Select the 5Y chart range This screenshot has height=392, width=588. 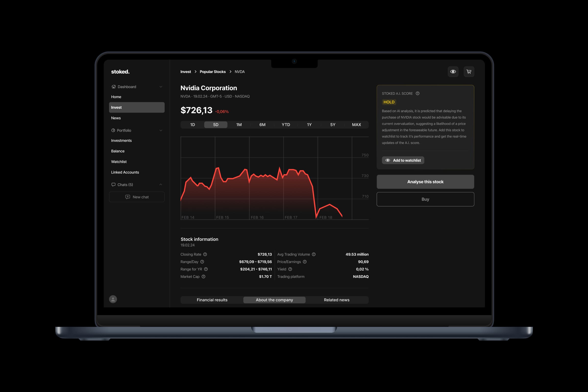click(333, 124)
